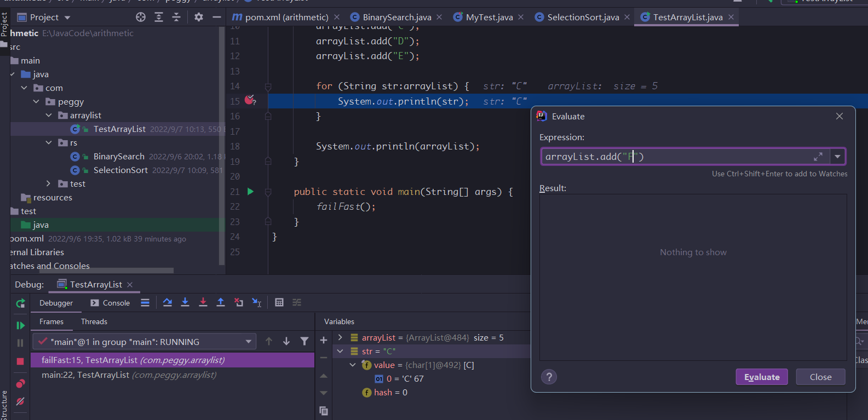Switch to Threads tab

(94, 321)
